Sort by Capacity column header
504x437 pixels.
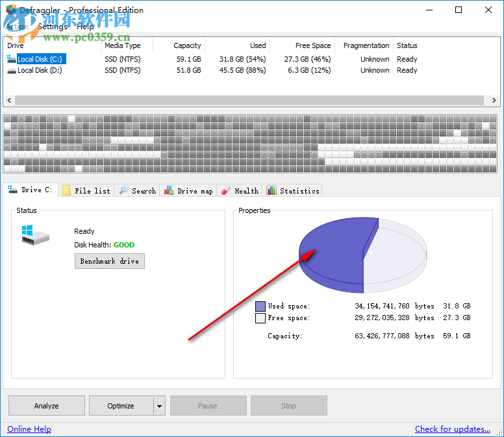click(179, 45)
